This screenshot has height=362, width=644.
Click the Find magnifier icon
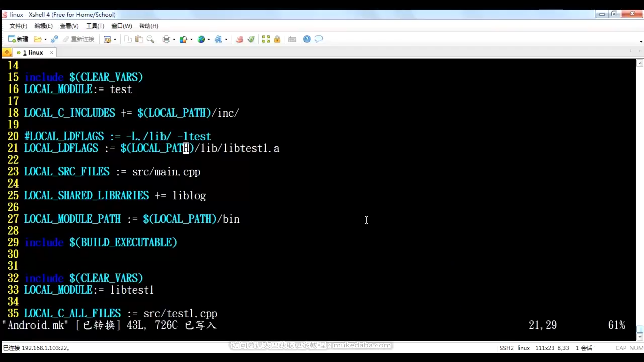[x=150, y=39]
